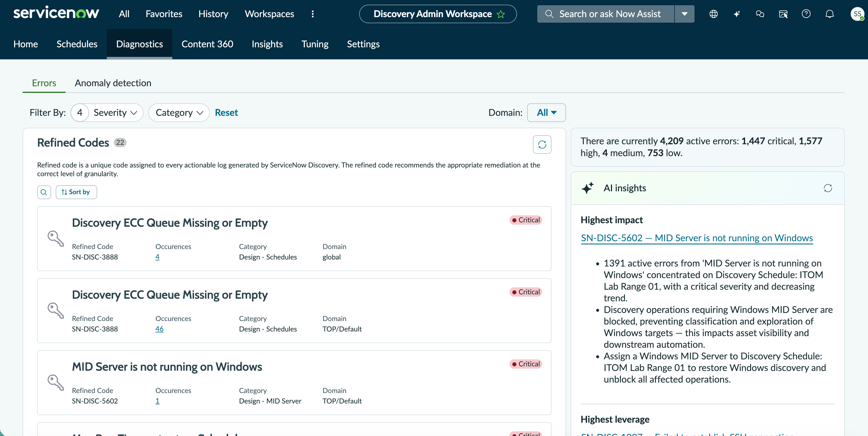This screenshot has width=868, height=436.
Task: Open the All menu
Action: (124, 14)
